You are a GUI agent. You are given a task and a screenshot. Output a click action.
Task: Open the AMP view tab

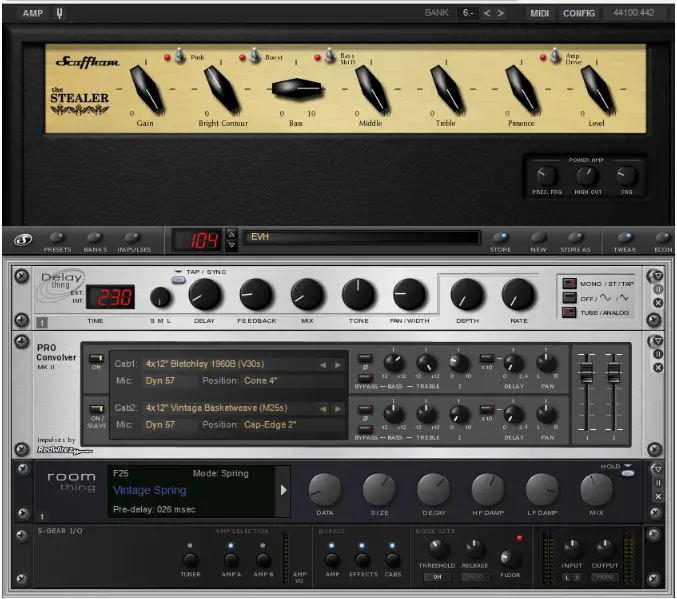pyautogui.click(x=33, y=13)
